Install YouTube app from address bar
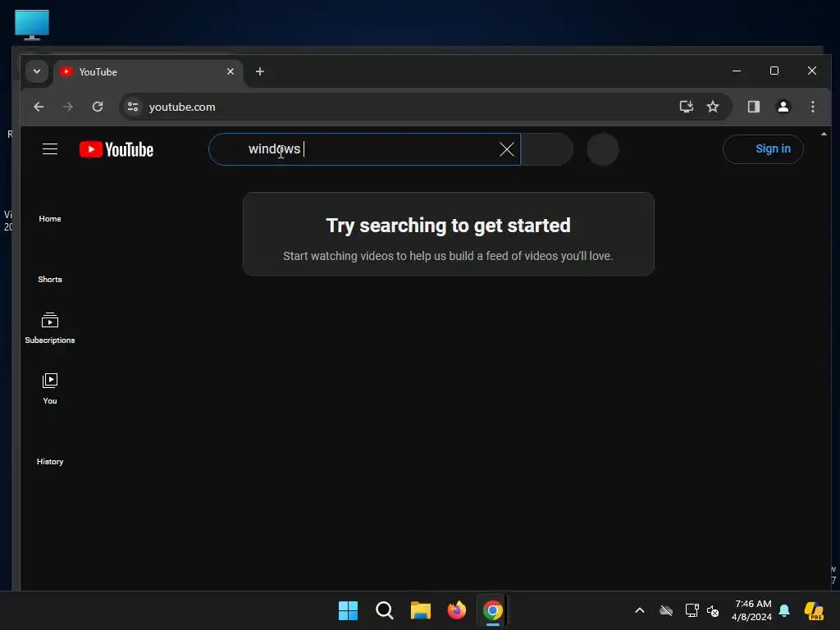Viewport: 840px width, 630px height. (687, 107)
